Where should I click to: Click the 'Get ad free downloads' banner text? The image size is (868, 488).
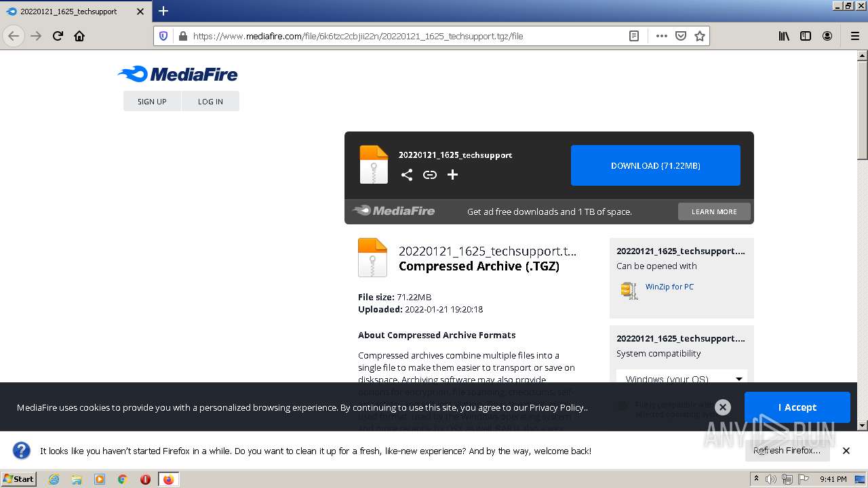pyautogui.click(x=549, y=211)
